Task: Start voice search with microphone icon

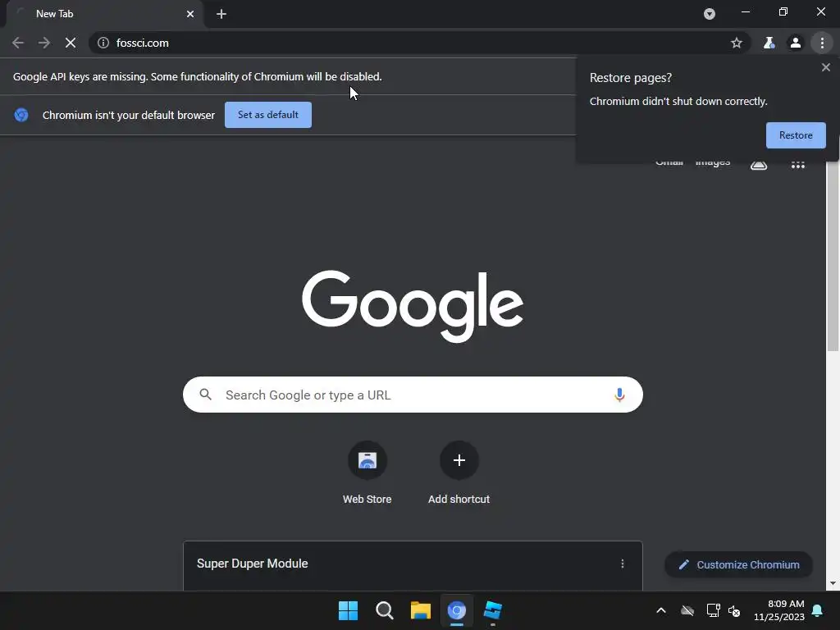Action: 619,395
